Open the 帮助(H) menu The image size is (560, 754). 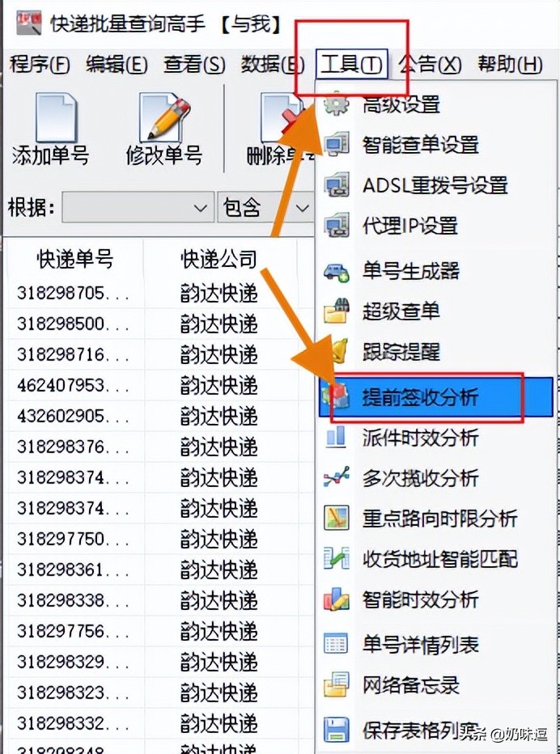[x=510, y=65]
